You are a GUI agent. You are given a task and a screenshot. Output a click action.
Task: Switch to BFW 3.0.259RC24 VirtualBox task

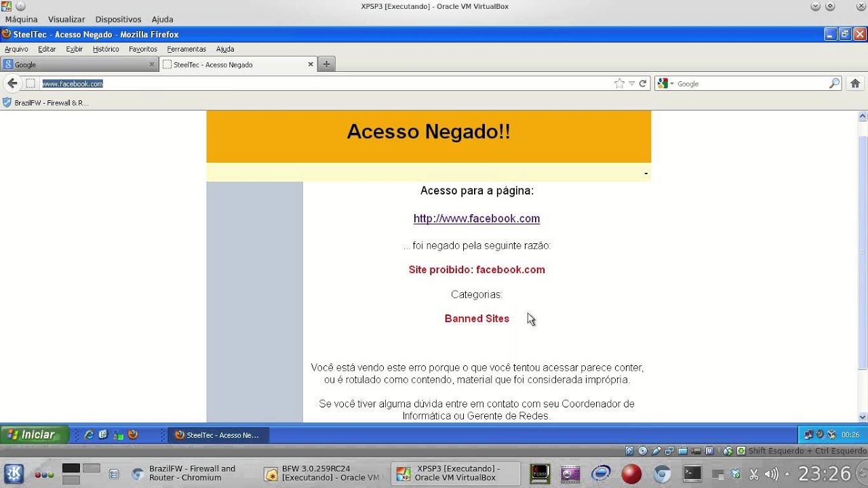click(322, 473)
